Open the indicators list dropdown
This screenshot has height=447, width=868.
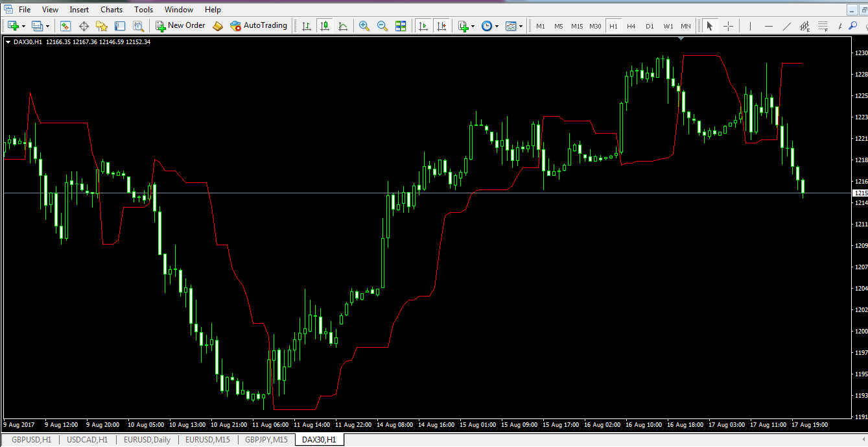(473, 27)
